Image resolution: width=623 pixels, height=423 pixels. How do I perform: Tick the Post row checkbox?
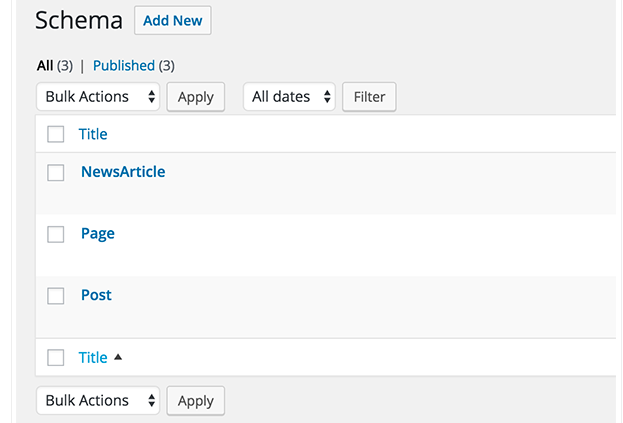click(x=56, y=296)
